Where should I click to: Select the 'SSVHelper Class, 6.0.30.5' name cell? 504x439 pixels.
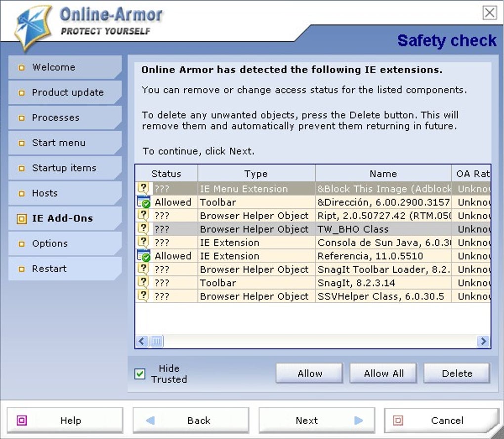383,296
